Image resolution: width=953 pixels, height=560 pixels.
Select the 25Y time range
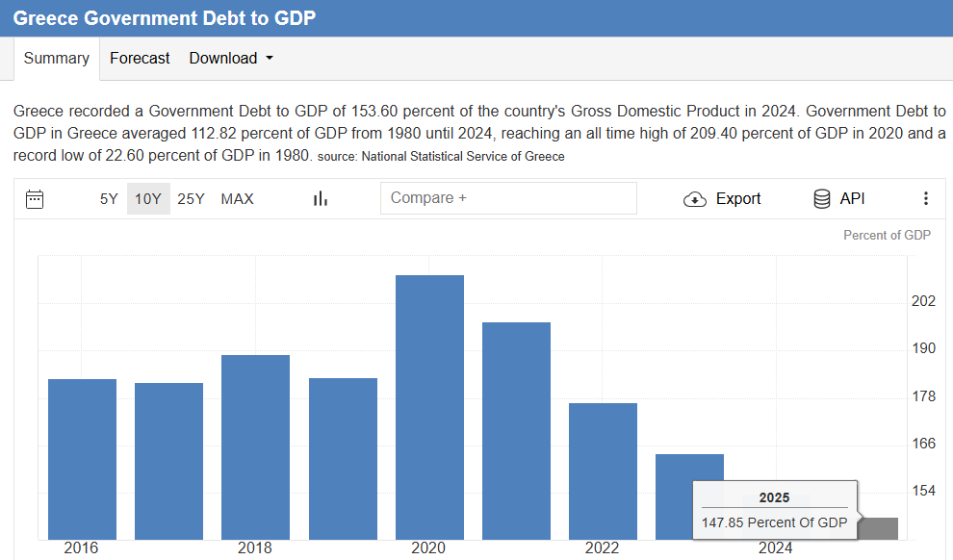tap(191, 198)
